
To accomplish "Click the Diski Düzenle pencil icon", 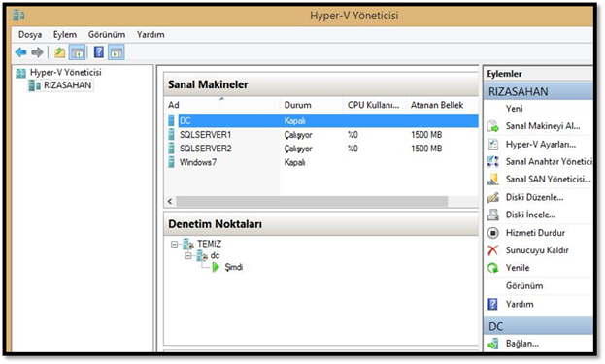I will (x=492, y=197).
